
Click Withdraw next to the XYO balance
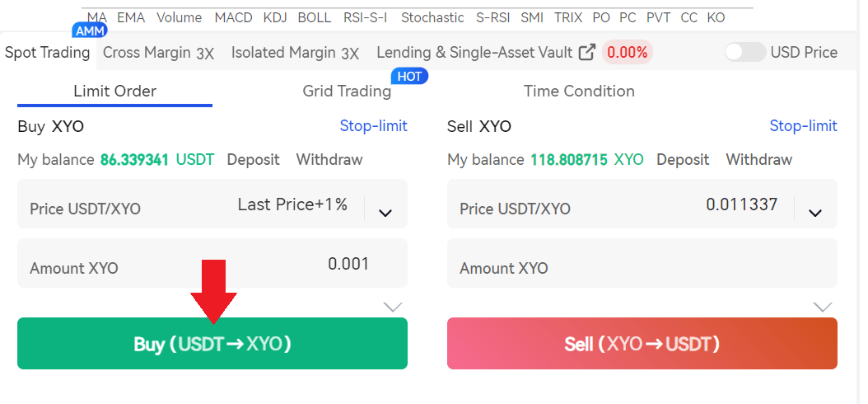(x=759, y=159)
